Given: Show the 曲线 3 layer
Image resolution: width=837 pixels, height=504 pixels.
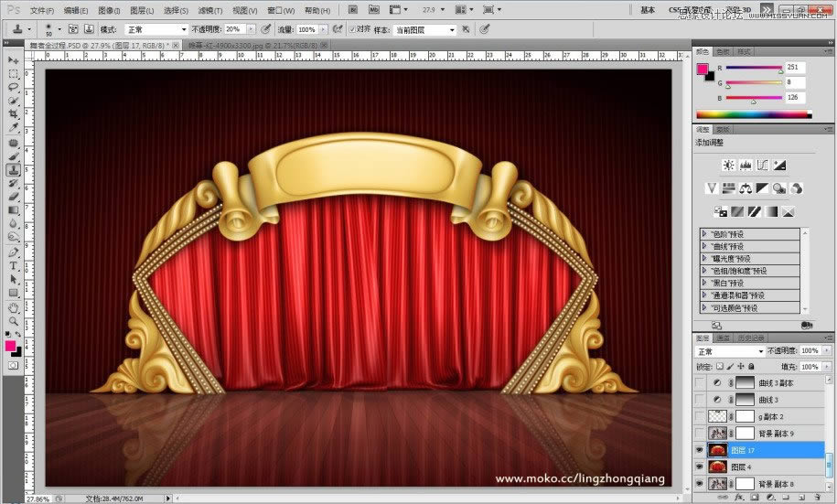Looking at the screenshot, I should 701,400.
